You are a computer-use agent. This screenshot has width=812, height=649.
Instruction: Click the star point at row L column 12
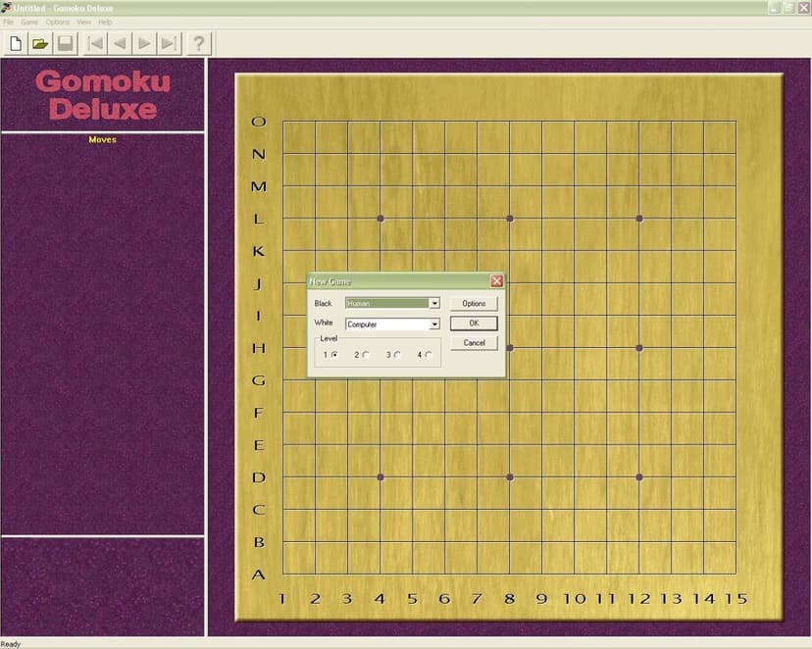(639, 219)
